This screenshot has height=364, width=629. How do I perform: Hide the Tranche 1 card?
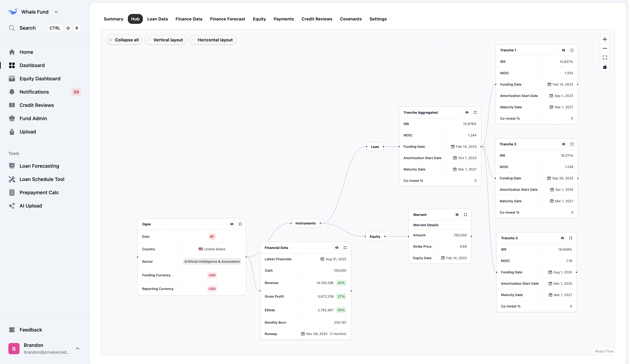click(x=563, y=50)
